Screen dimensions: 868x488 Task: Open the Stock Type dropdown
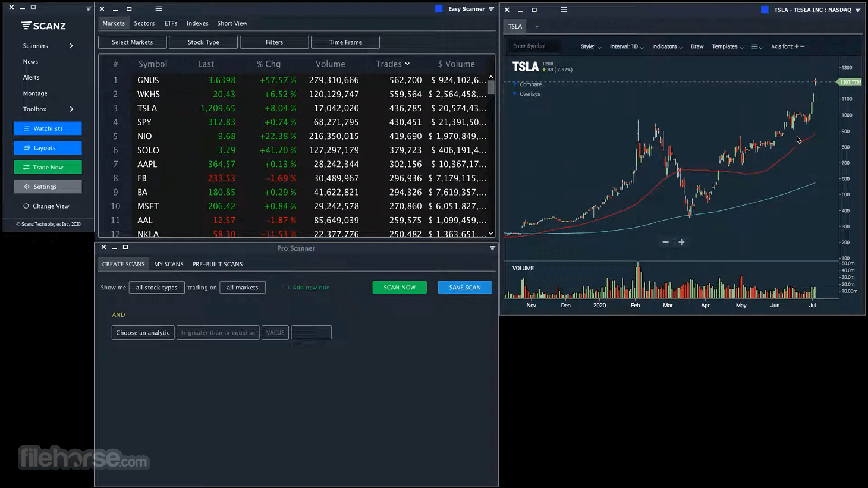(203, 42)
